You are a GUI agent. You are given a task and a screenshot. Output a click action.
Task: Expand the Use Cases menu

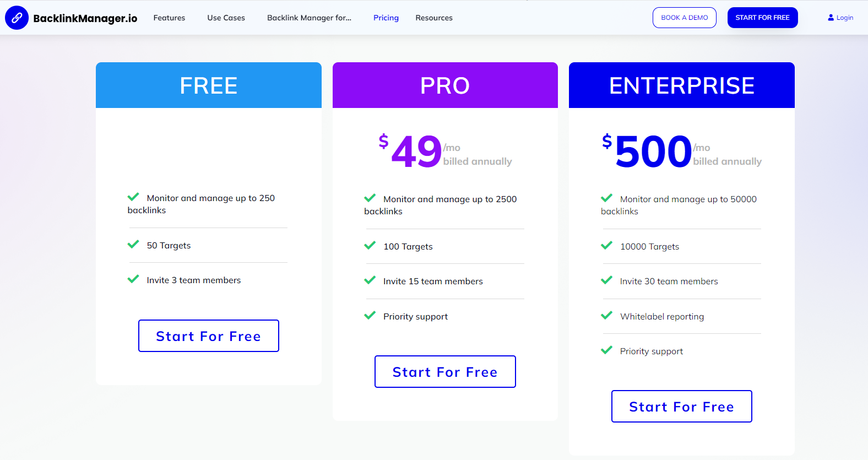pos(226,18)
